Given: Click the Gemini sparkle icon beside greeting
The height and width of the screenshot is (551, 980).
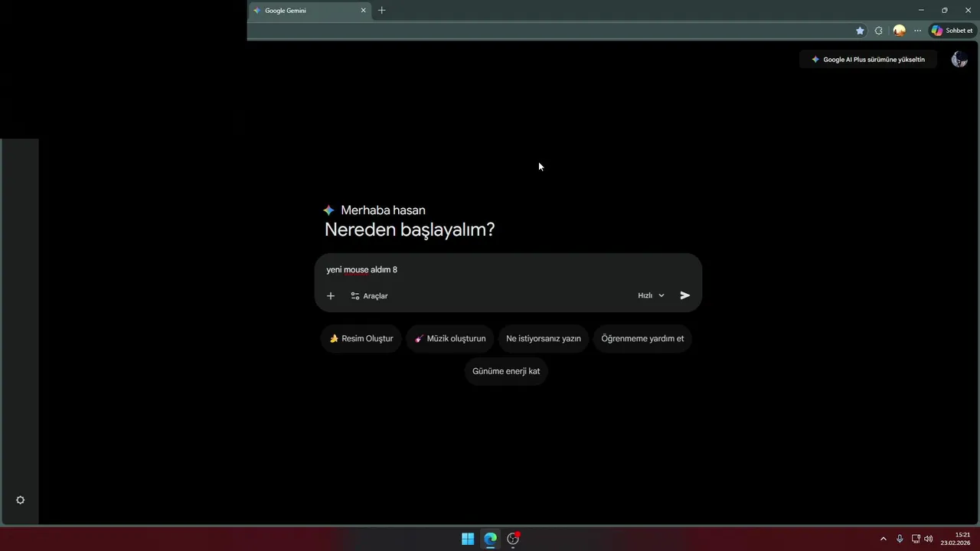Looking at the screenshot, I should (328, 210).
